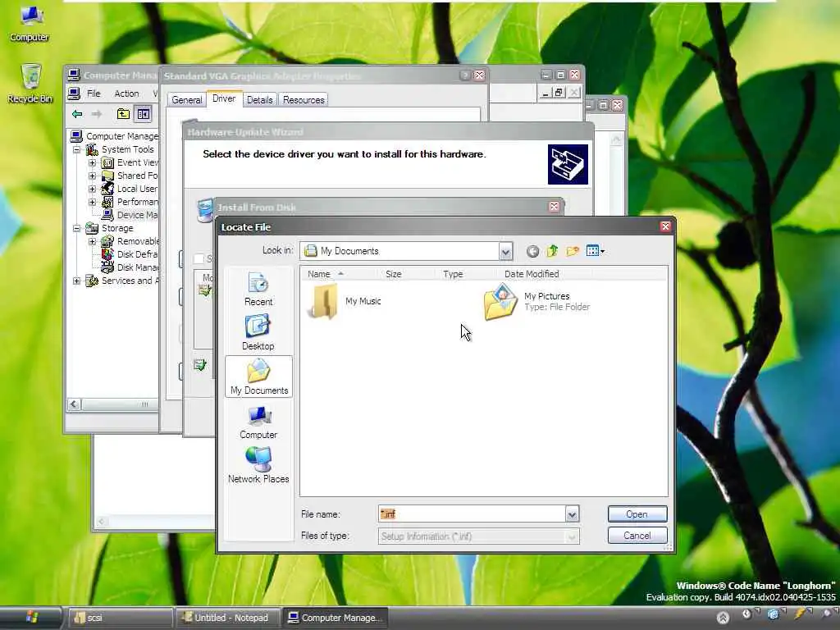Expand hidden system tray icons
840x630 pixels.
point(724,618)
